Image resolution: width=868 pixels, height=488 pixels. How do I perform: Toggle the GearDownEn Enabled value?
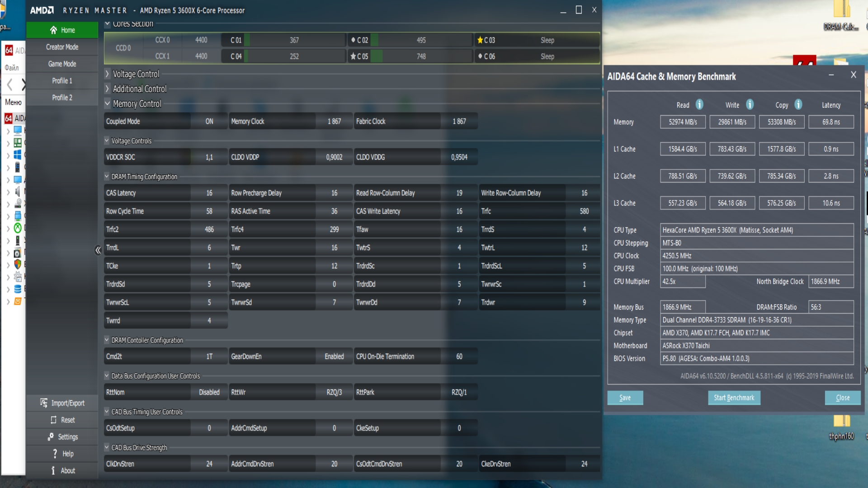tap(334, 357)
